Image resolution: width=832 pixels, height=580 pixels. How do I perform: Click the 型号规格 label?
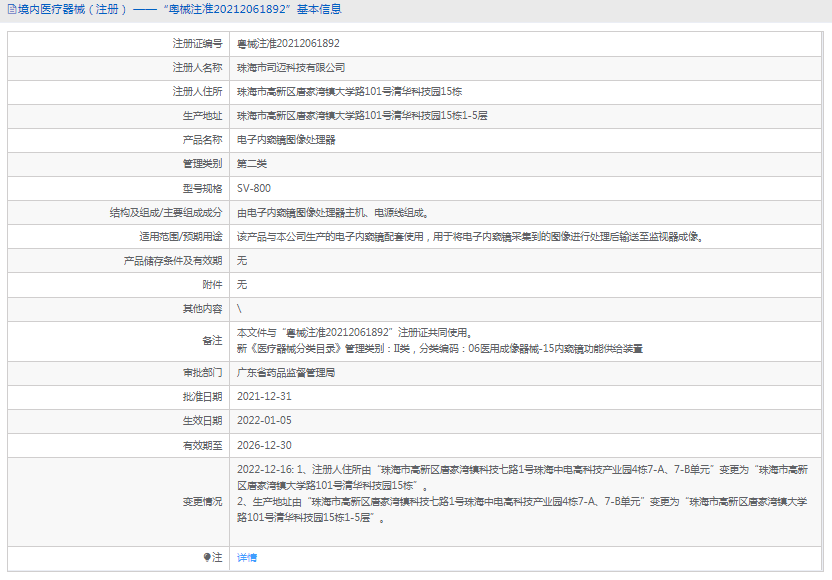pyautogui.click(x=202, y=188)
